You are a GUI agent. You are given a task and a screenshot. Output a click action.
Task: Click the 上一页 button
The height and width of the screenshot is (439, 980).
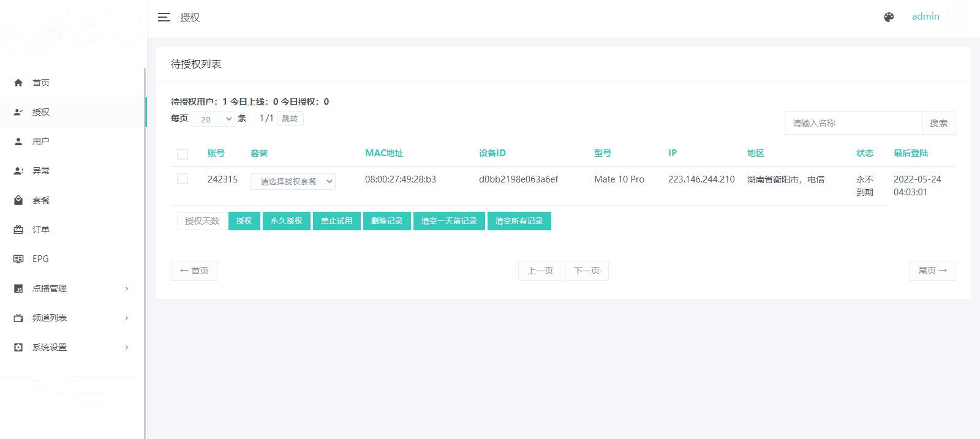click(x=540, y=271)
